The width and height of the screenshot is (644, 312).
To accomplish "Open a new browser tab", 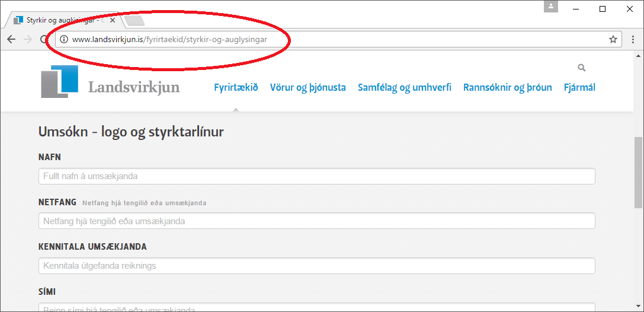I will 134,20.
